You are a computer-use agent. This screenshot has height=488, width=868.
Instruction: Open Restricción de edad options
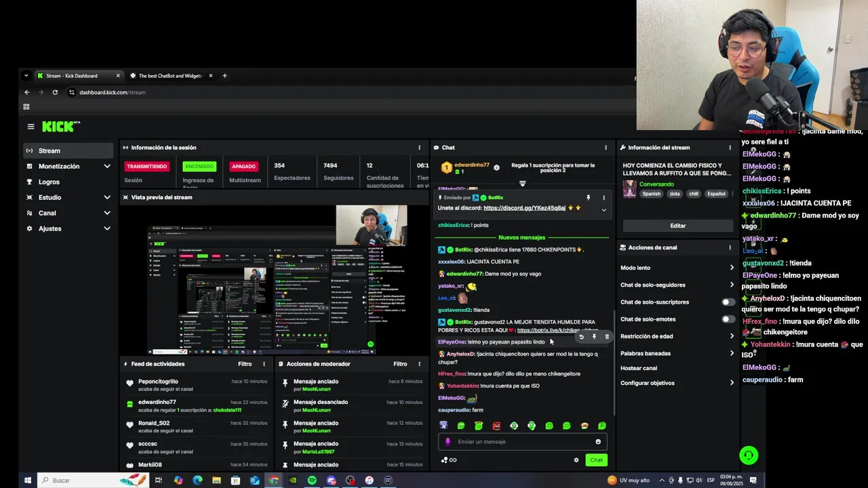tap(732, 336)
